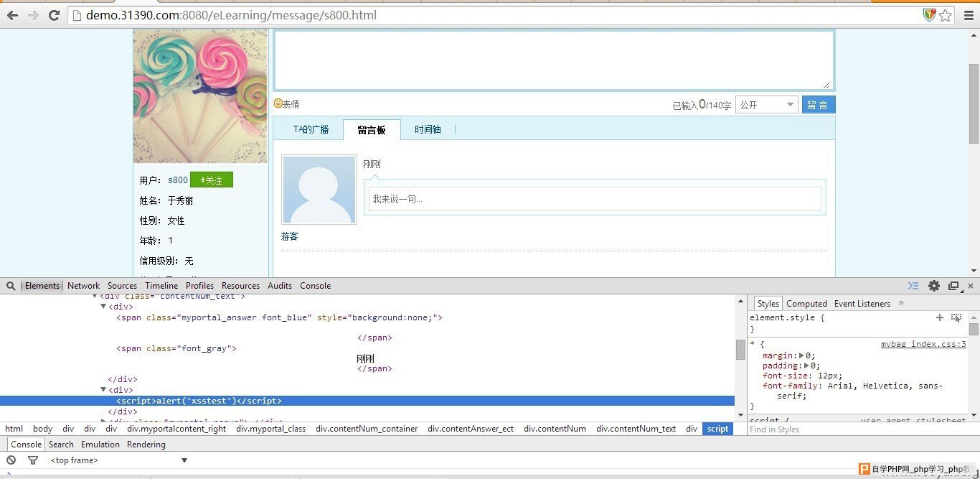Click the shield extension icon in address bar
This screenshot has width=980, height=479.
(x=929, y=15)
